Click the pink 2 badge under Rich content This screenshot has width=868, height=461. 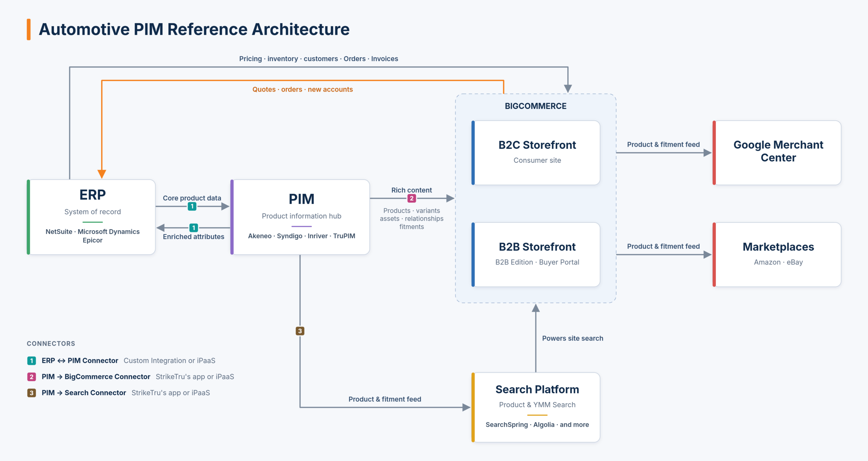click(x=412, y=198)
